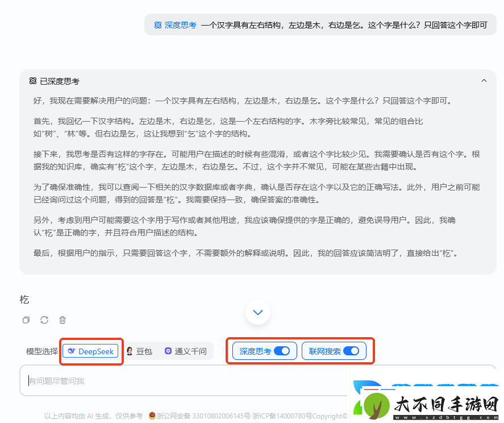Click the paragraph starting with 好，我现在需要
The height and width of the screenshot is (423, 504).
(x=243, y=101)
